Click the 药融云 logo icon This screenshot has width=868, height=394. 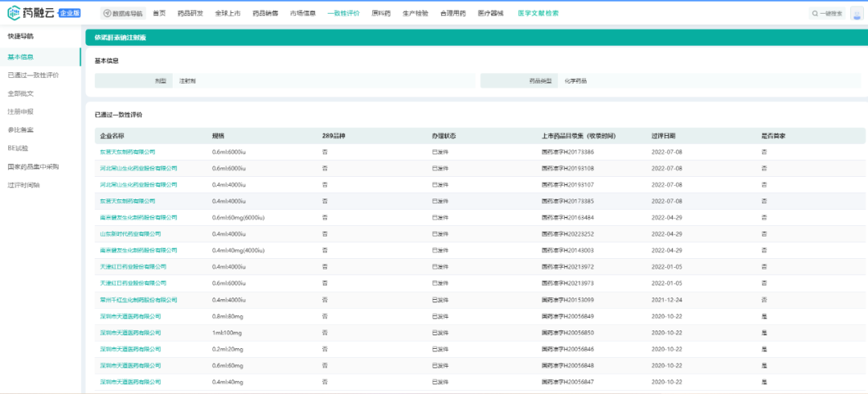(15, 13)
